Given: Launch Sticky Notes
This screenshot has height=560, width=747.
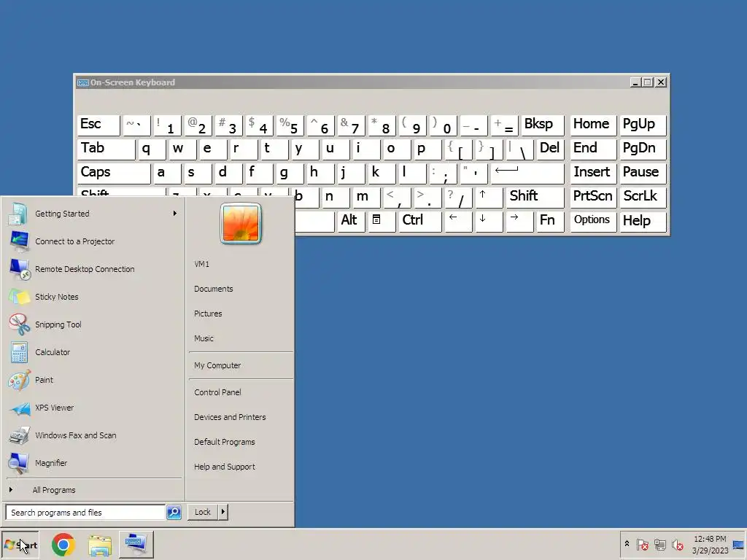Looking at the screenshot, I should pyautogui.click(x=93, y=297).
